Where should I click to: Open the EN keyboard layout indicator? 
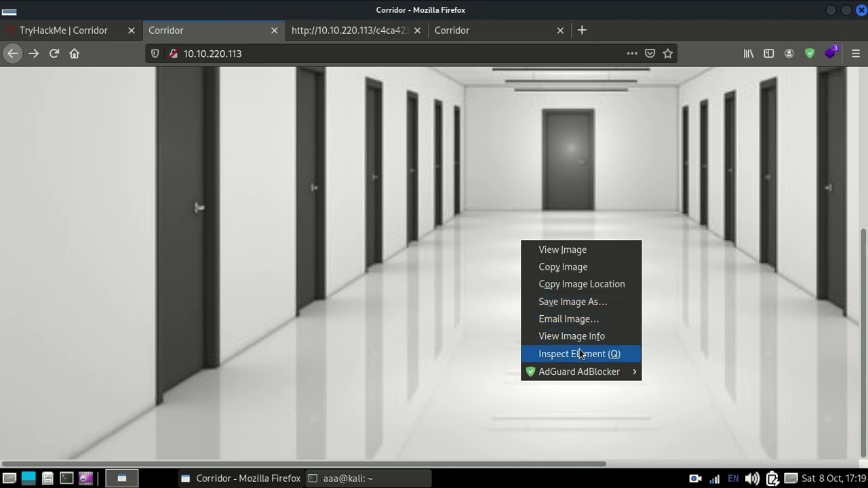733,479
